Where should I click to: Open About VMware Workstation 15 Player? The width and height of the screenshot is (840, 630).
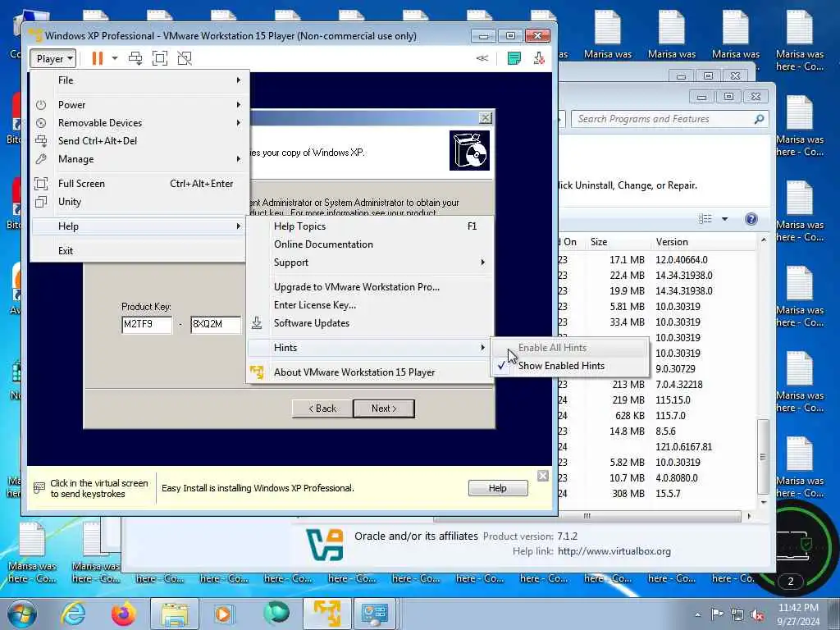(370, 372)
